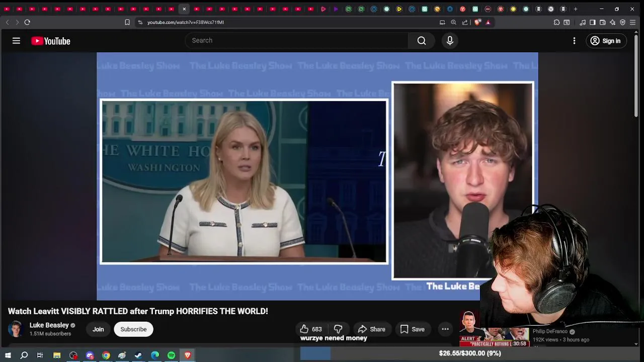Open zoom magnifier in address bar
This screenshot has height=362, width=644.
[453, 22]
